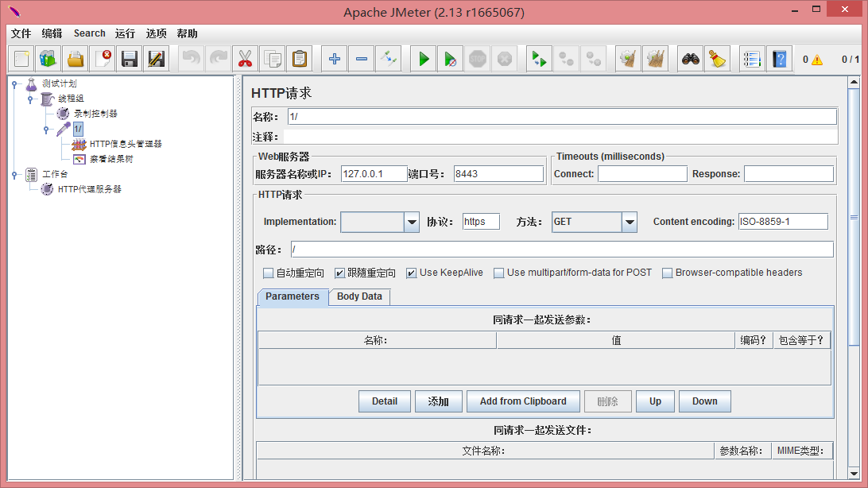Image resolution: width=868 pixels, height=488 pixels.
Task: Click the 添加 button
Action: (439, 401)
